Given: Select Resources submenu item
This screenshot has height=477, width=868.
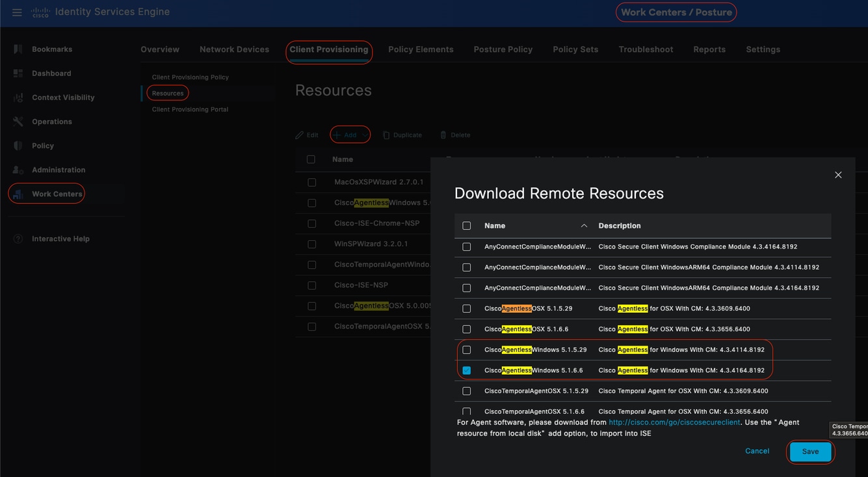Looking at the screenshot, I should 168,94.
